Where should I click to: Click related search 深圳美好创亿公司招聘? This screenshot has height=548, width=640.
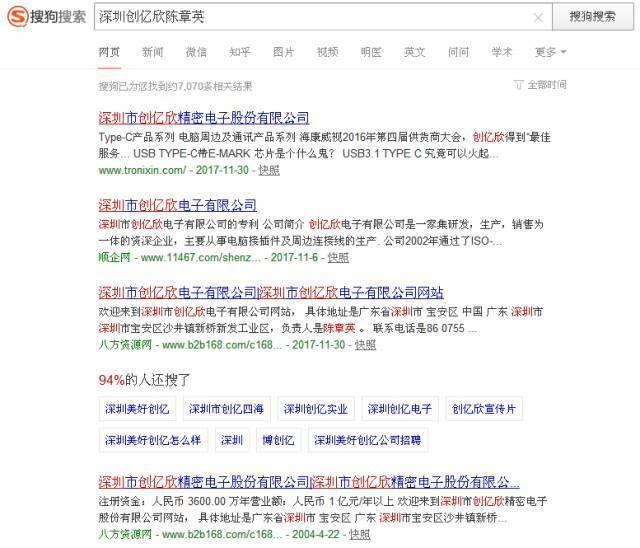point(367,440)
